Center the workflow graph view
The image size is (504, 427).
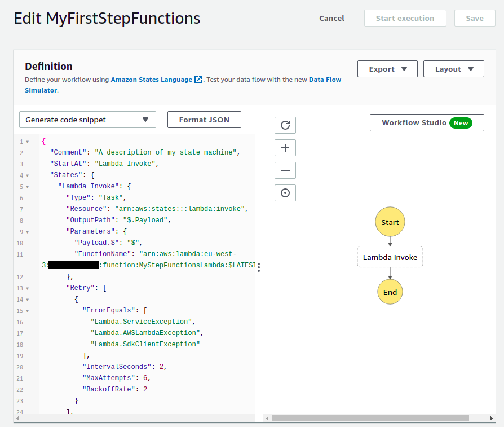click(285, 193)
